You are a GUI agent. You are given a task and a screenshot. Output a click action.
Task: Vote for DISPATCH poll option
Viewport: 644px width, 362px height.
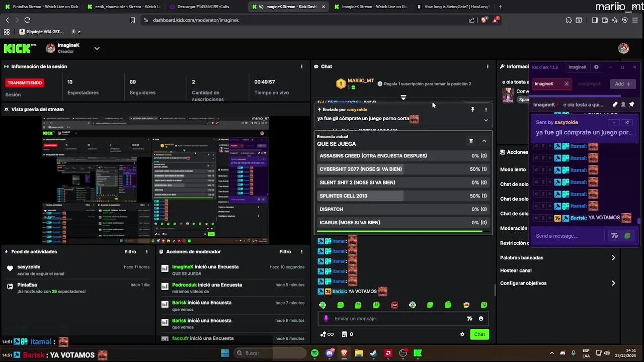(403, 209)
